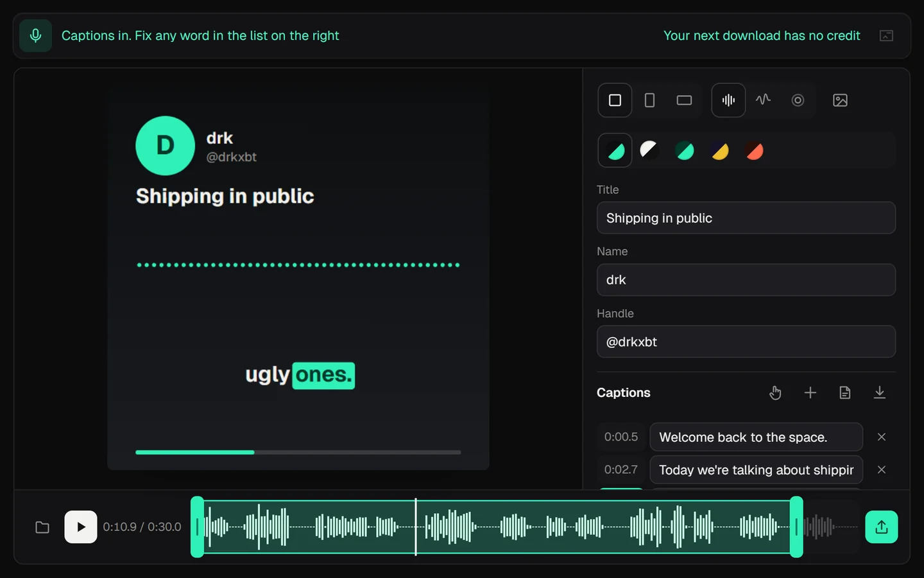Select the teal green color theme

pyautogui.click(x=685, y=150)
